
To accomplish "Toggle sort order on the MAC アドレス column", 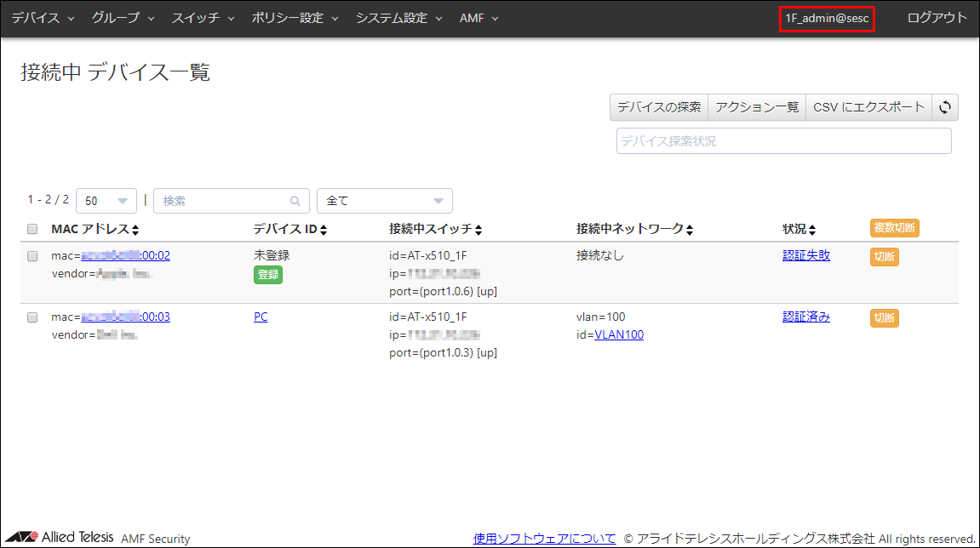I will tap(135, 228).
